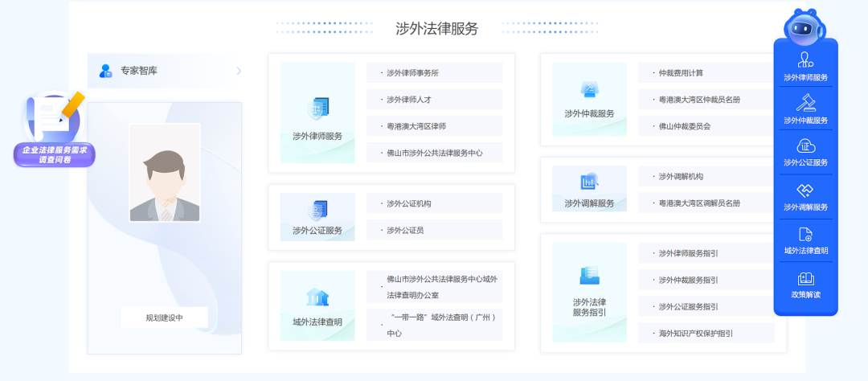Click the 涉外法律服务指引 books icon
This screenshot has width=868, height=381.
click(589, 276)
